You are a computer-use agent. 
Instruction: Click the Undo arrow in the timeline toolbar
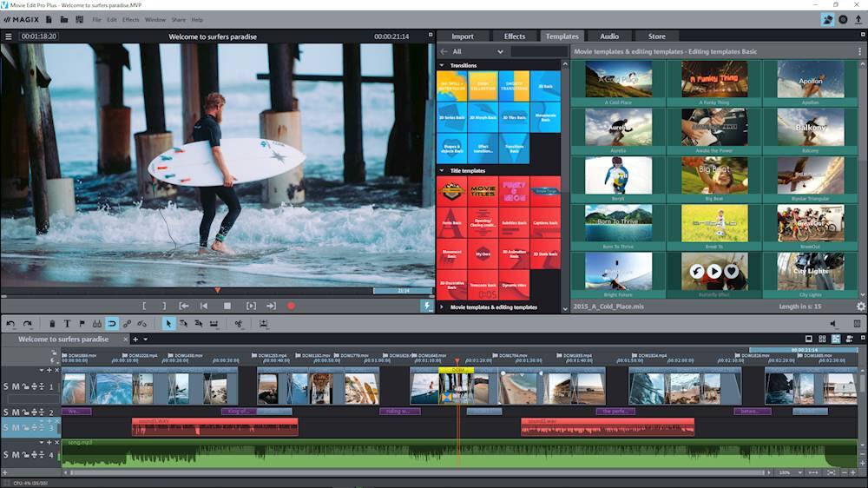10,324
